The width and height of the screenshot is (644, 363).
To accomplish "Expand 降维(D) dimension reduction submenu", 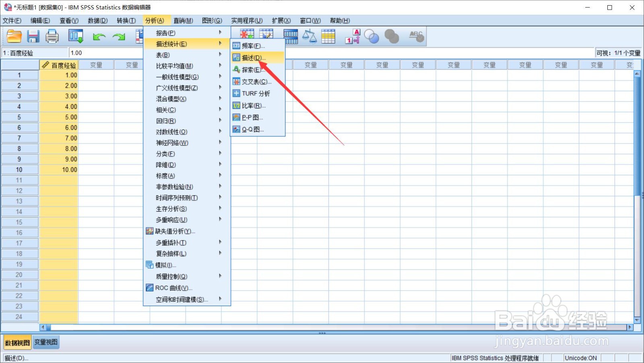I will [187, 165].
